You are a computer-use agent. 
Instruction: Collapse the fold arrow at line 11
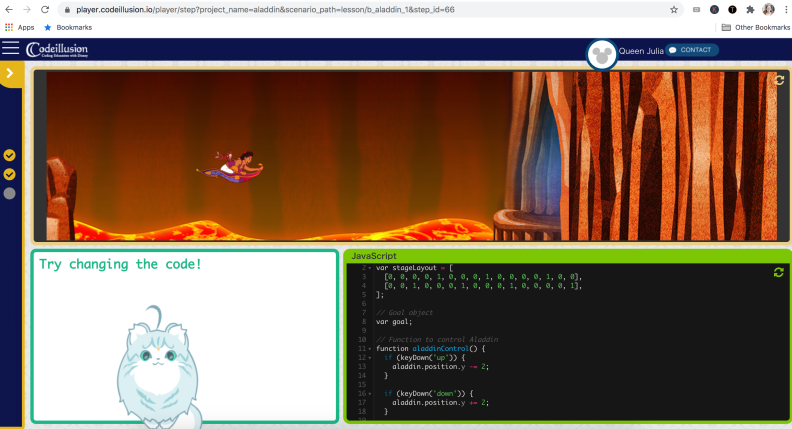pos(370,349)
